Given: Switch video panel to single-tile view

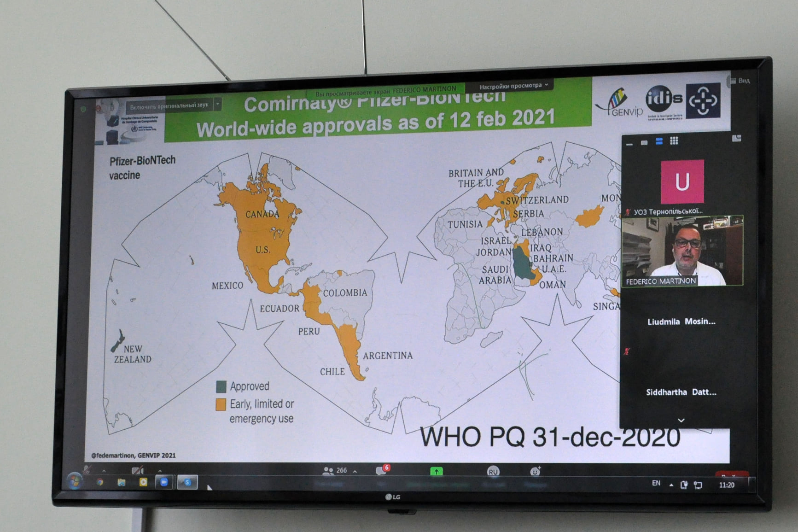Looking at the screenshot, I should (644, 142).
